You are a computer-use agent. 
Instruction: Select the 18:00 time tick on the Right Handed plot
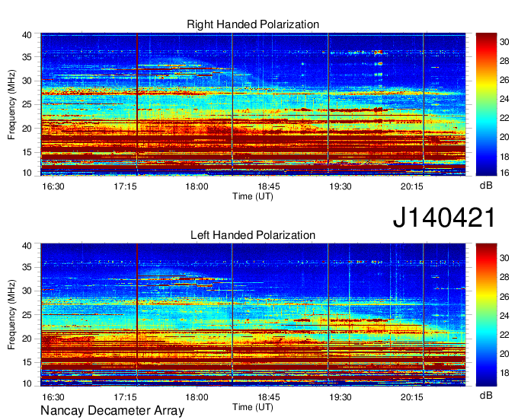click(x=197, y=186)
